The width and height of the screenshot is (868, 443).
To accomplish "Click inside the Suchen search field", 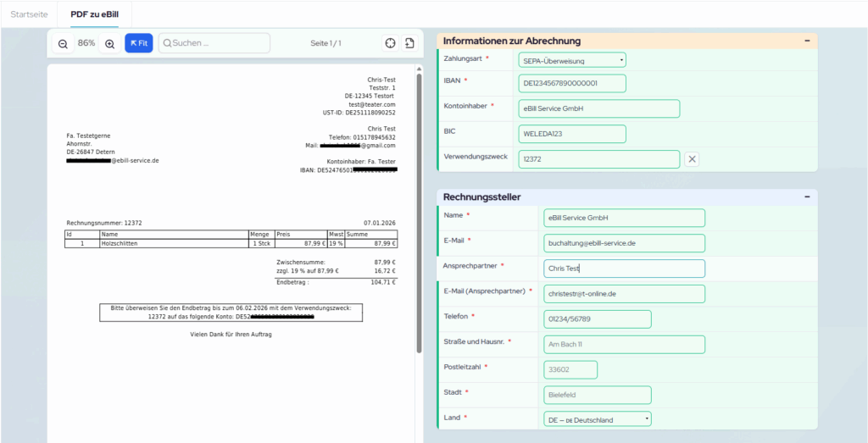I will click(214, 43).
